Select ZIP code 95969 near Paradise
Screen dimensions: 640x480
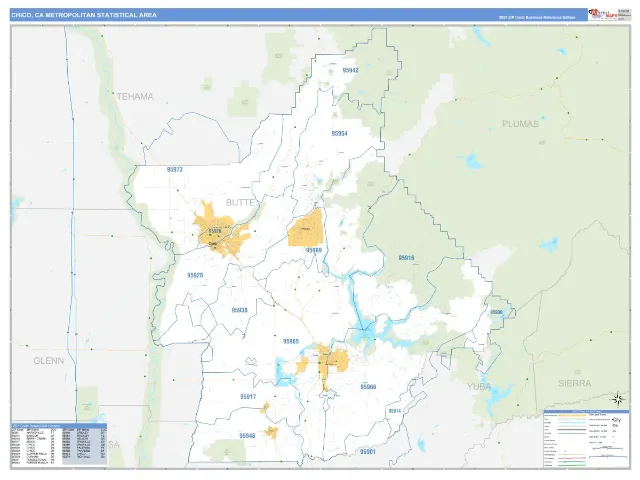pyautogui.click(x=314, y=250)
